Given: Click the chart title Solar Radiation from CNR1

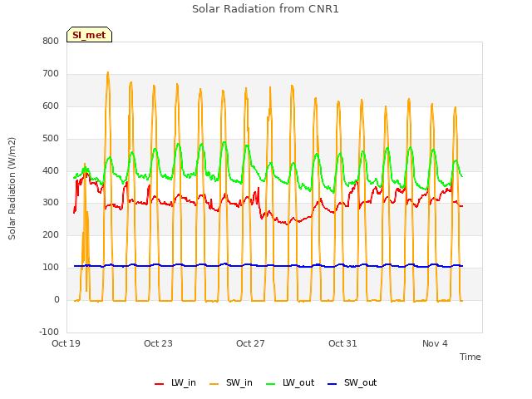Looking at the screenshot, I should coord(265,9).
